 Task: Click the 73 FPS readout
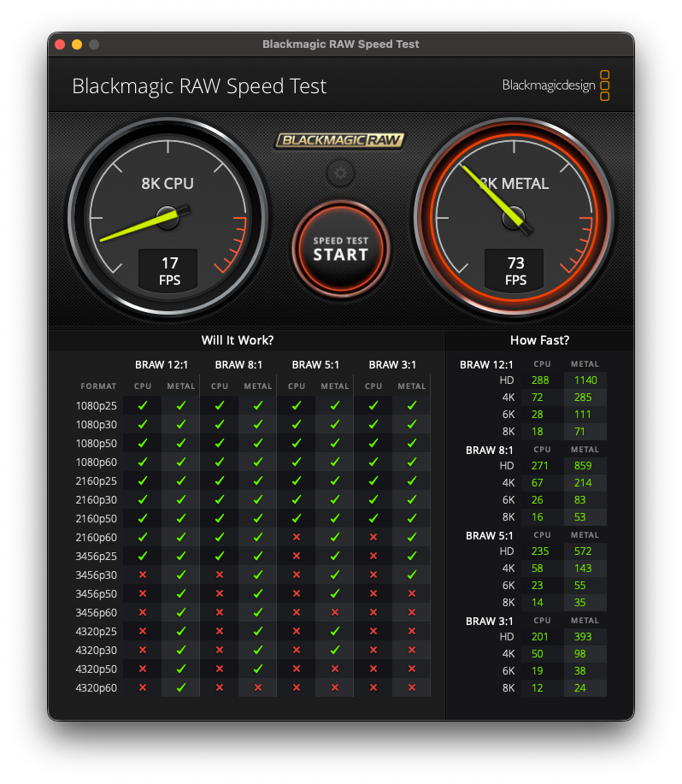click(x=515, y=270)
